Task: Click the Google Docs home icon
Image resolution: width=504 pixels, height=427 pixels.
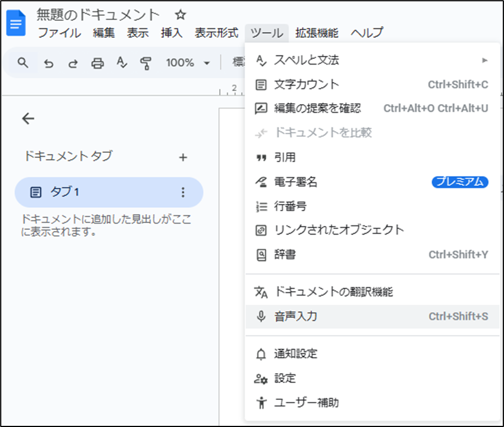Action: click(x=16, y=23)
